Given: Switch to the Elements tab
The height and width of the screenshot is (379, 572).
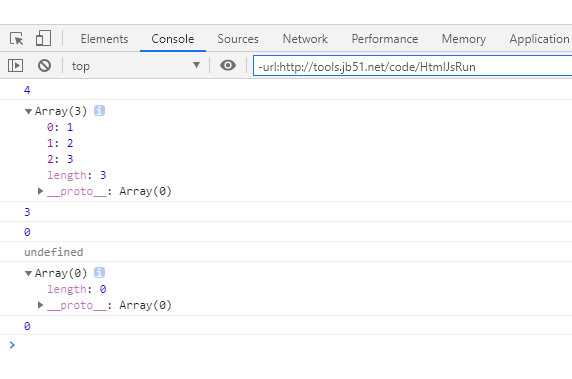Looking at the screenshot, I should point(104,39).
